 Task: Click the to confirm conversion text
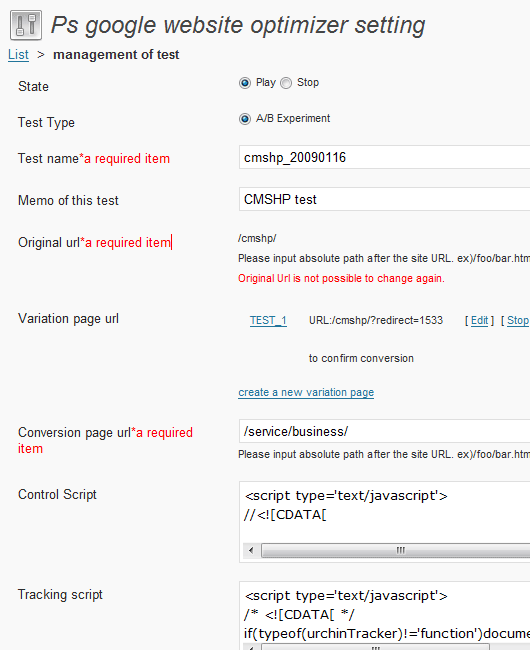(361, 358)
